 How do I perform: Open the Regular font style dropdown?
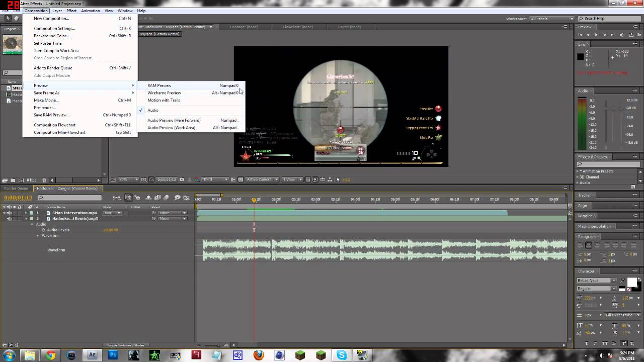[x=597, y=289]
